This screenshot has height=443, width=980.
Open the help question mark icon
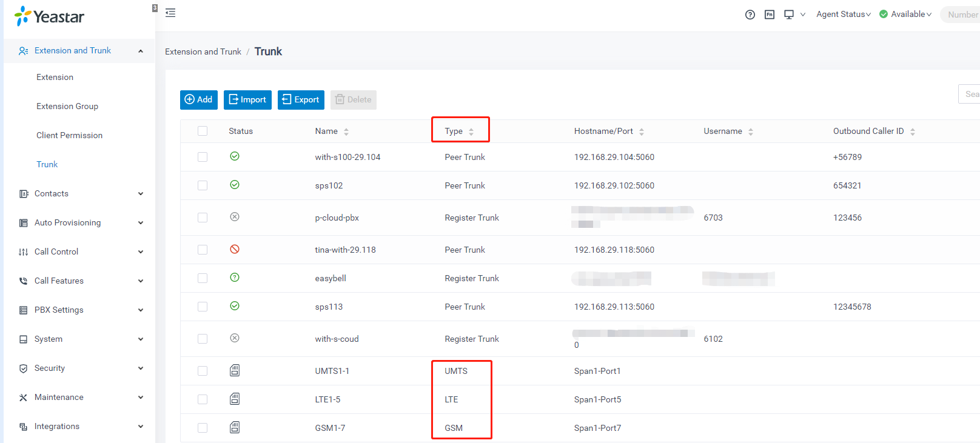pos(750,15)
